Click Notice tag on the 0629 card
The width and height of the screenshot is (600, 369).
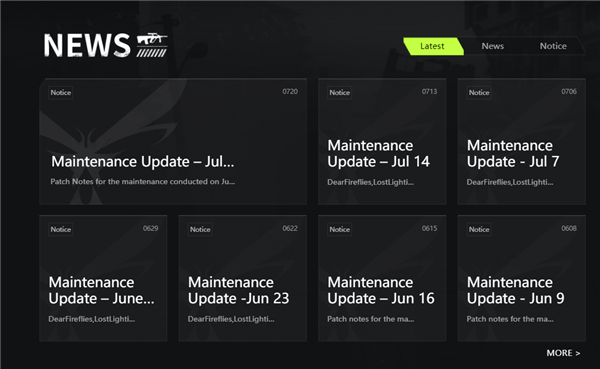click(61, 229)
